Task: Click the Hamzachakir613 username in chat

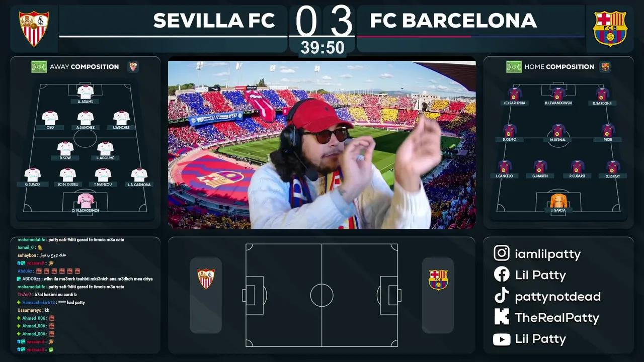Action: pos(38,303)
